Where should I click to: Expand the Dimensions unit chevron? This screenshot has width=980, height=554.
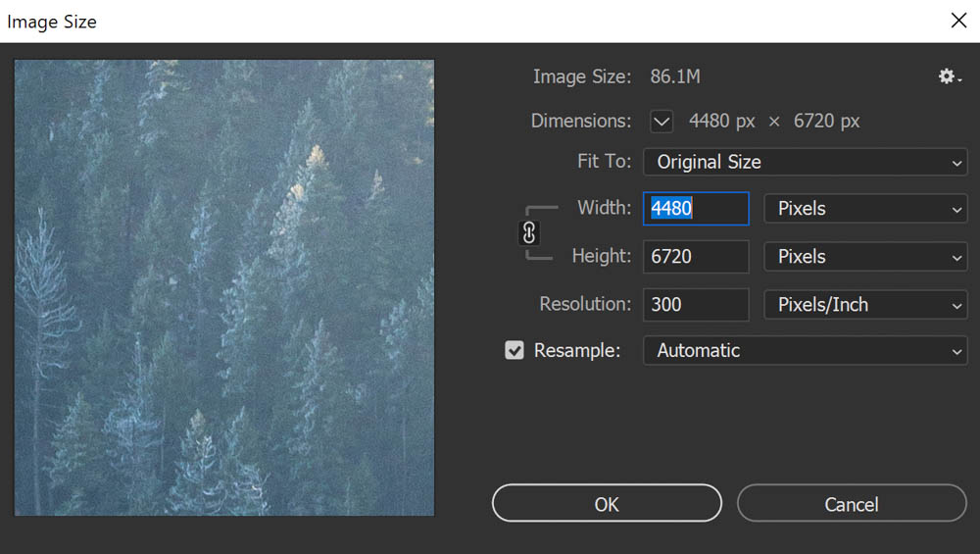(x=661, y=122)
